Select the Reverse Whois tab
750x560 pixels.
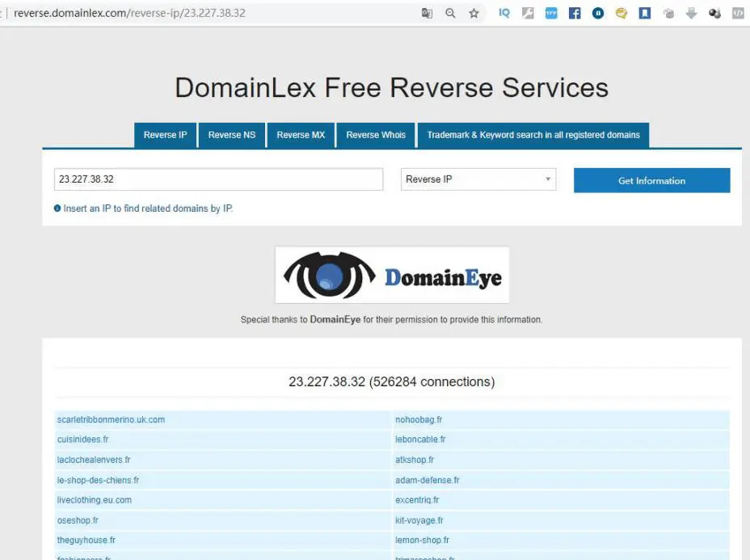pos(376,135)
